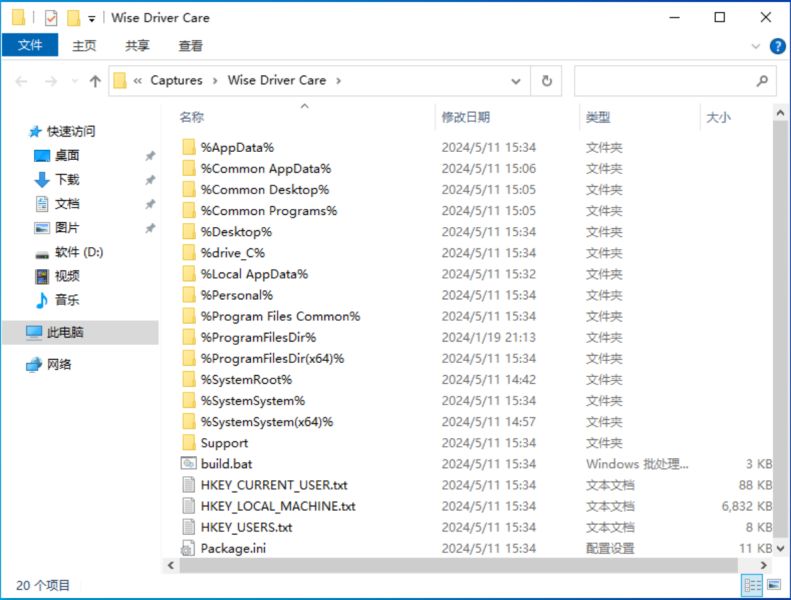The height and width of the screenshot is (600, 791).
Task: Select the %SystemSystem% folder
Action: pos(253,401)
